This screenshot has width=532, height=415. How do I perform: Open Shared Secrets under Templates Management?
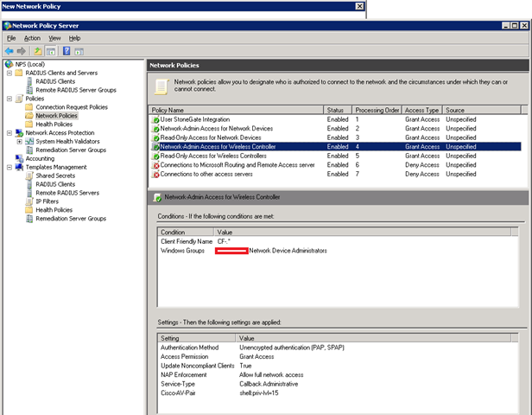coord(56,176)
